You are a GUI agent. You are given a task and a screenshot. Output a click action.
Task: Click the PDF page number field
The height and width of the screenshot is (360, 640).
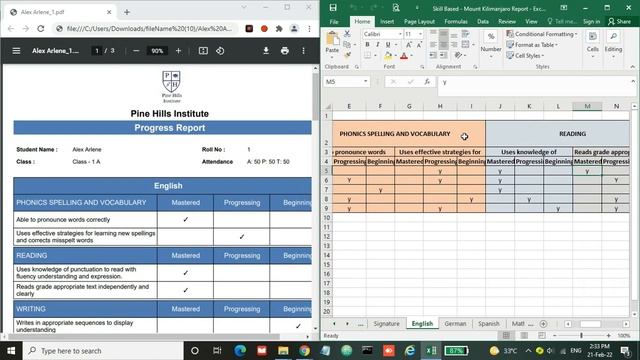[97, 51]
